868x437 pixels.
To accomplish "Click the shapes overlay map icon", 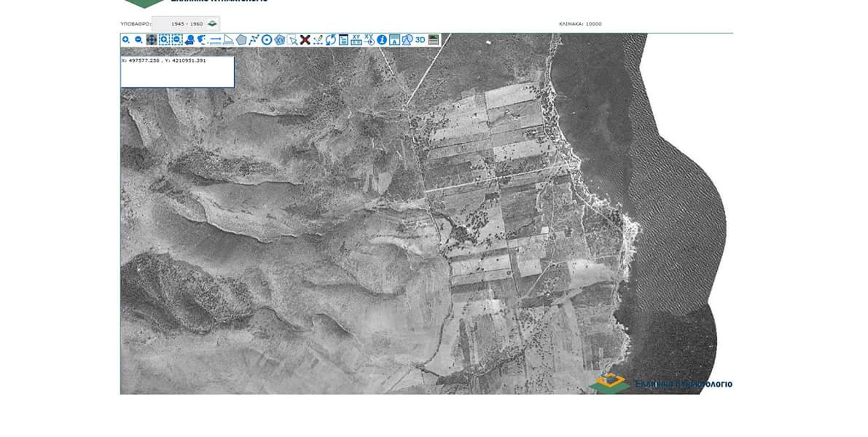I will [x=407, y=40].
